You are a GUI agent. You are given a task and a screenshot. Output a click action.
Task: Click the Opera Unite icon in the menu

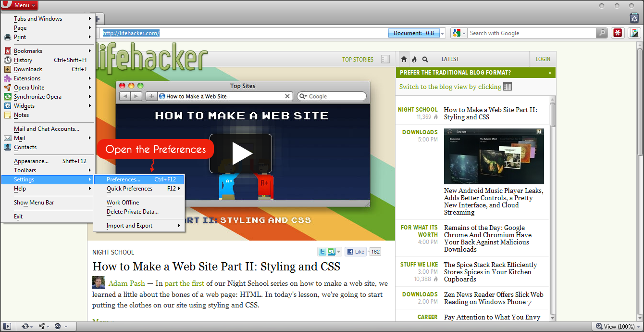coord(8,88)
